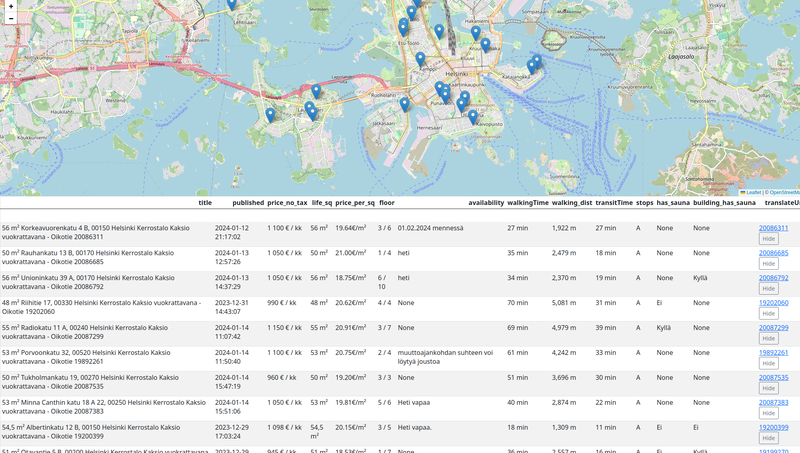This screenshot has height=453, width=800.
Task: Click the 'walkingTime' column header
Action: coord(528,203)
